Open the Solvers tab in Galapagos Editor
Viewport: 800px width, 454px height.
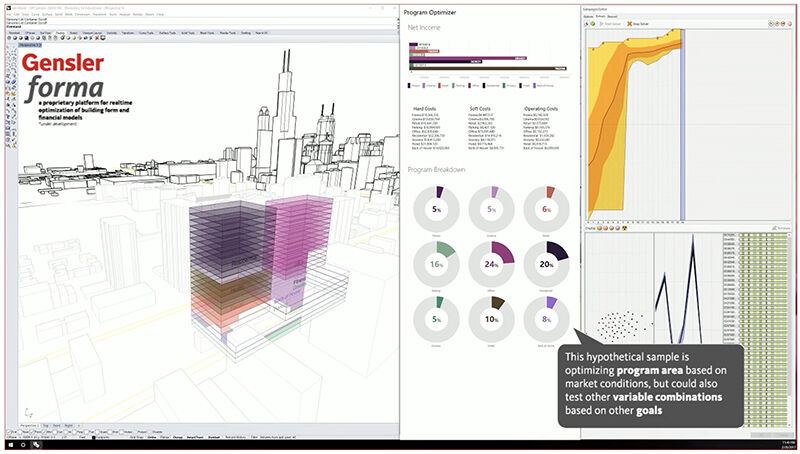[601, 16]
